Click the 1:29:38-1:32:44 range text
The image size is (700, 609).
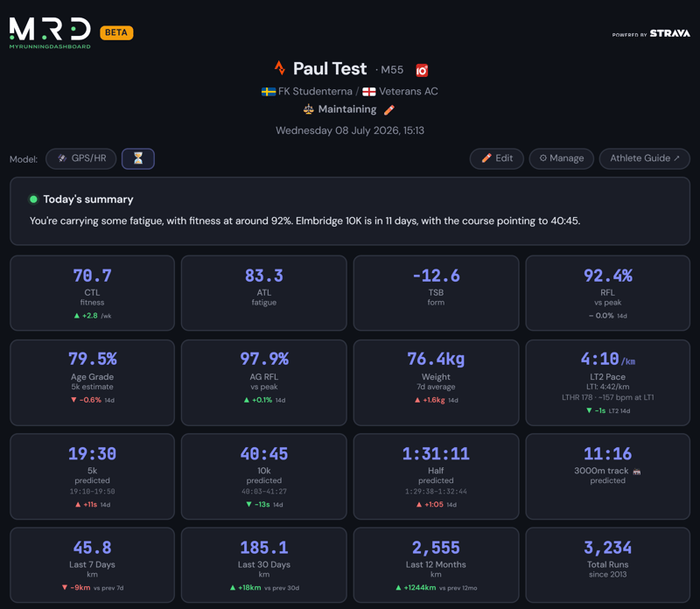(x=436, y=492)
